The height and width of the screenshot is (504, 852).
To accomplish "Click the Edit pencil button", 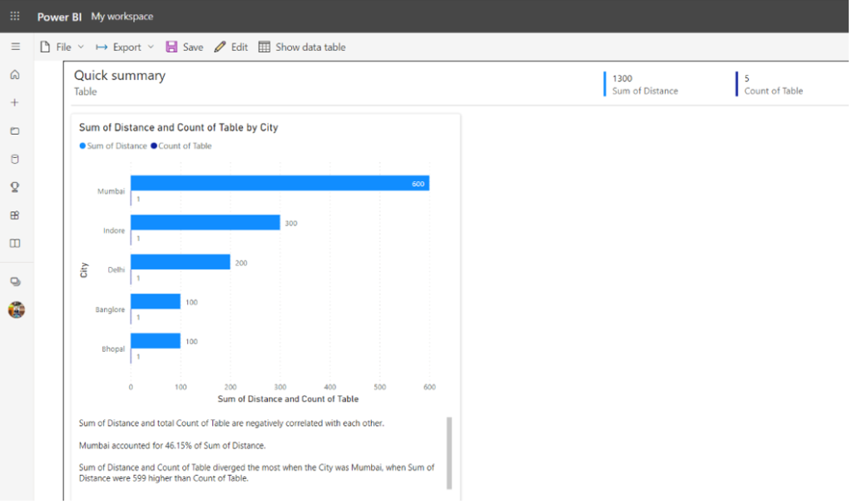I will [231, 47].
